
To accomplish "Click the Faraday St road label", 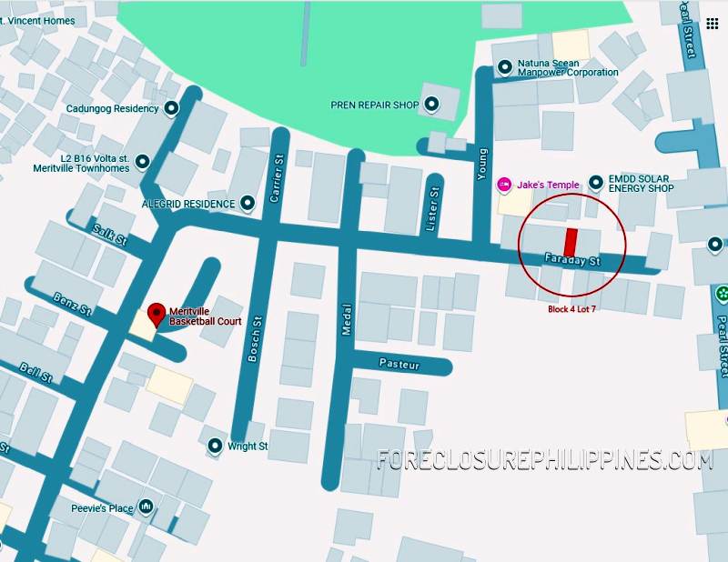I will 572,260.
